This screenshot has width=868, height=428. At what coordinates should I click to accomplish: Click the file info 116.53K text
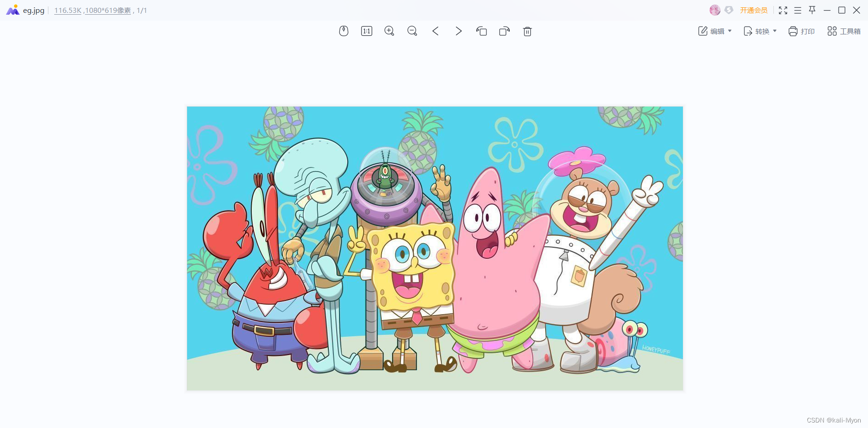pos(68,10)
